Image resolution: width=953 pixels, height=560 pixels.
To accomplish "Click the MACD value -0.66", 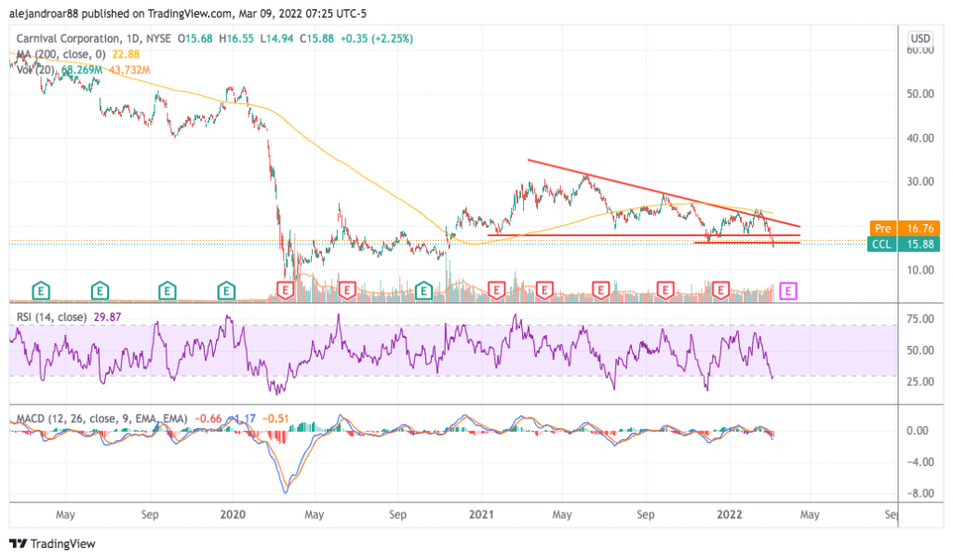I will coord(209,419).
